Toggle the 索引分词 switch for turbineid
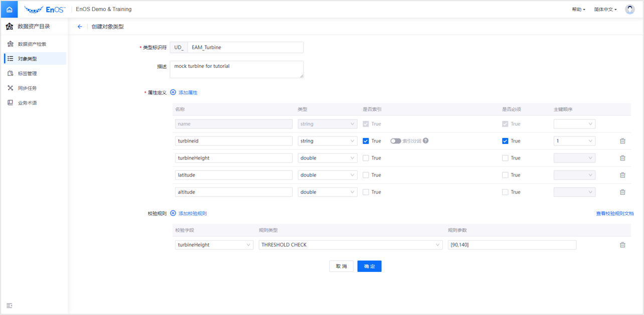 click(396, 141)
